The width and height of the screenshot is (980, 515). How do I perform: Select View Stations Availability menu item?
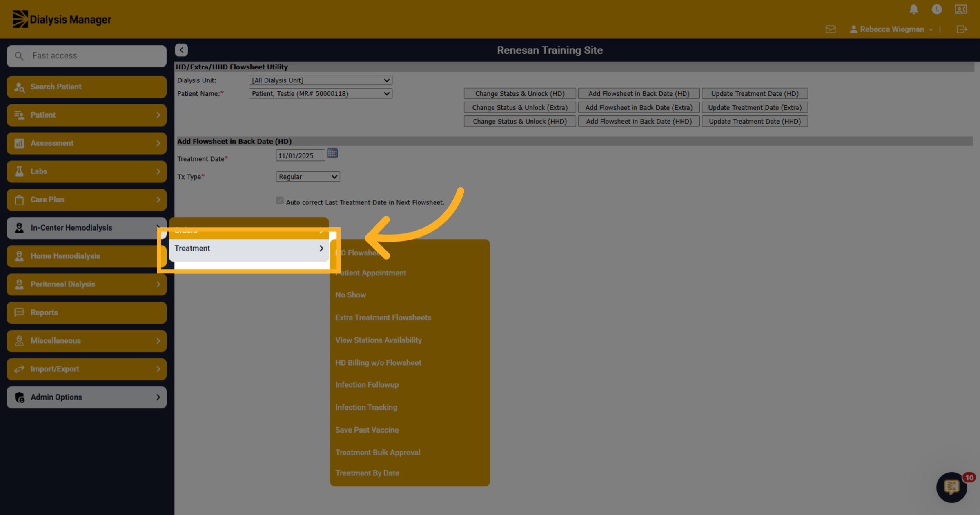tap(379, 340)
